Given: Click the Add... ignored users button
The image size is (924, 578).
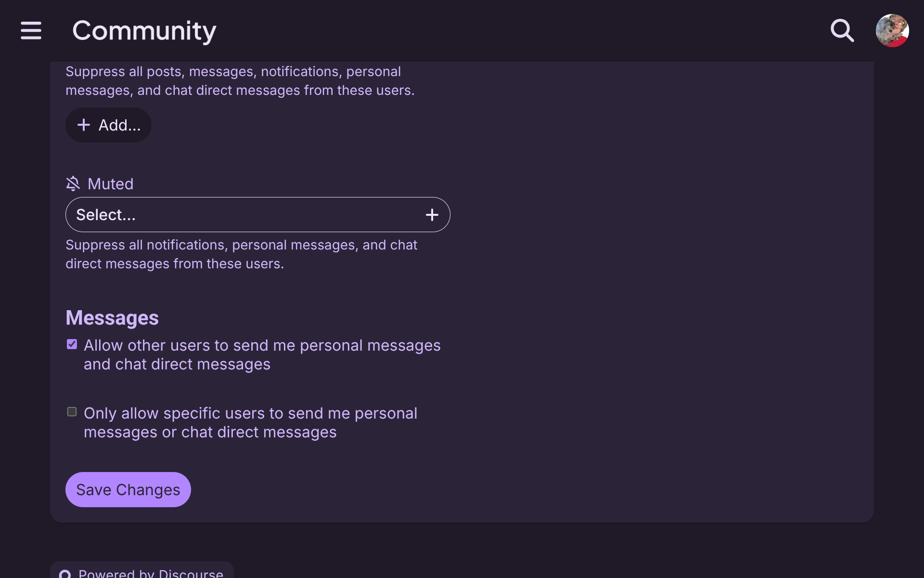Looking at the screenshot, I should (108, 125).
